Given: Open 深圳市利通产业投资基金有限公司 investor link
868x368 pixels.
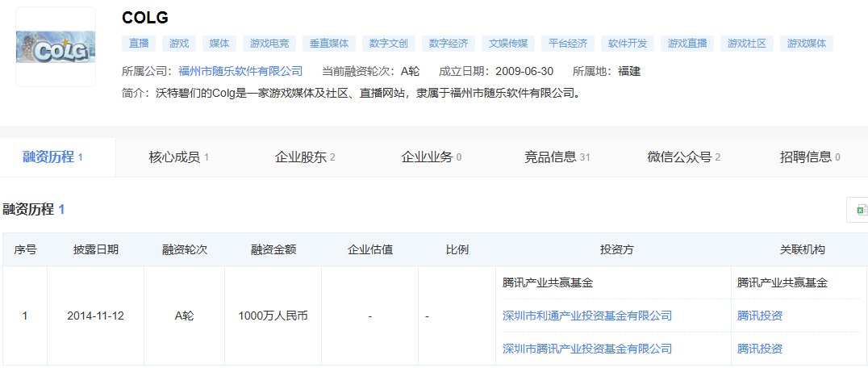Looking at the screenshot, I should coord(587,316).
